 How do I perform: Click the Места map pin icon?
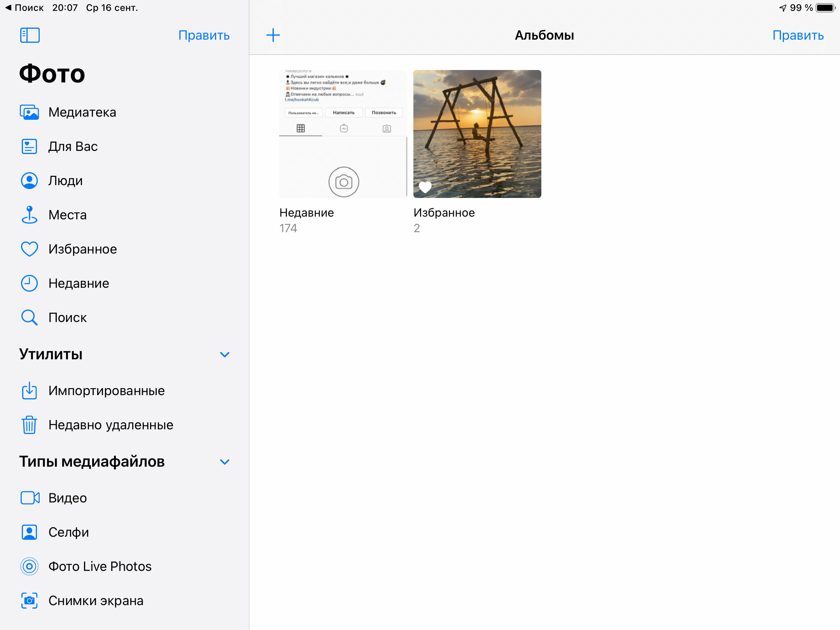pos(29,215)
